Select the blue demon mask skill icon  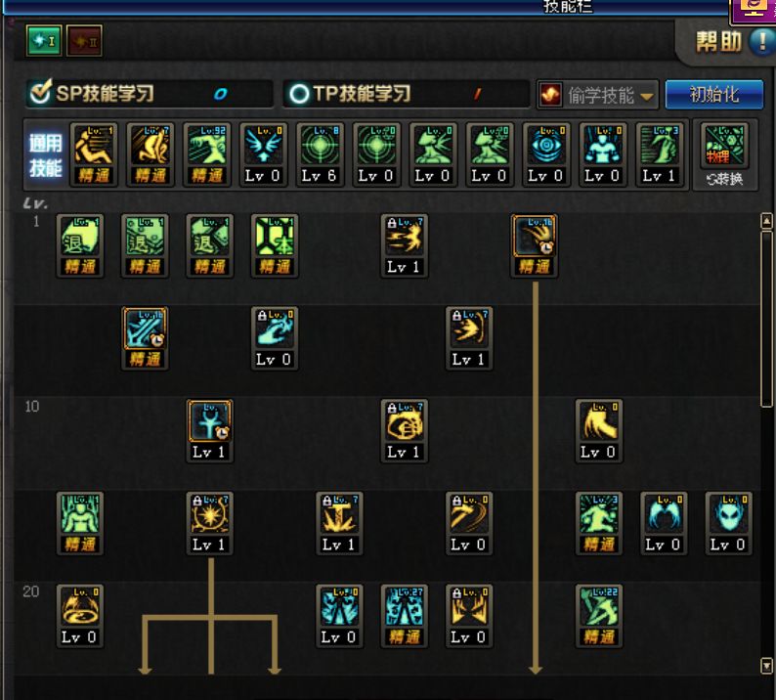point(728,515)
